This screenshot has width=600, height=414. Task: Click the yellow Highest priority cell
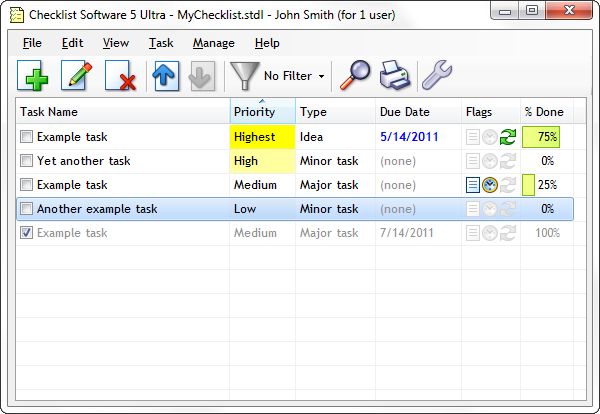[262, 137]
